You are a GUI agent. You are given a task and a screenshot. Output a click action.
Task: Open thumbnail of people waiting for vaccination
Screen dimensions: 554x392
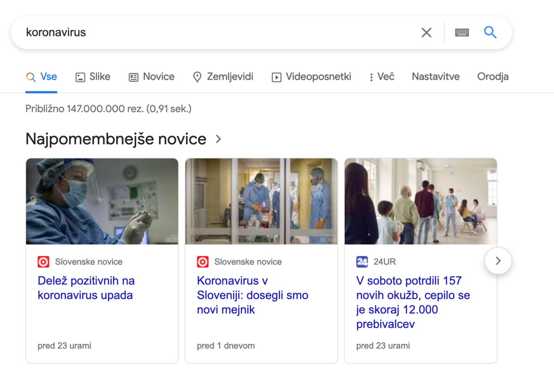(x=421, y=201)
